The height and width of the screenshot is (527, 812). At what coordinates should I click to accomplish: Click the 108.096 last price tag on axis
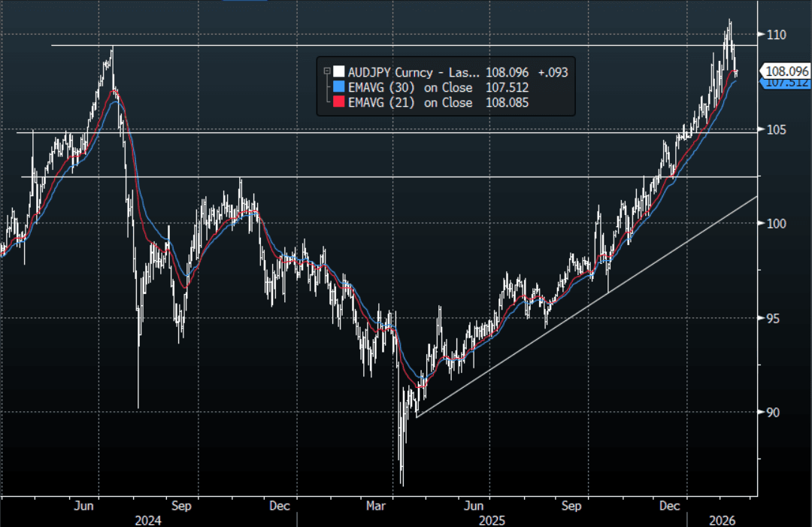(788, 71)
